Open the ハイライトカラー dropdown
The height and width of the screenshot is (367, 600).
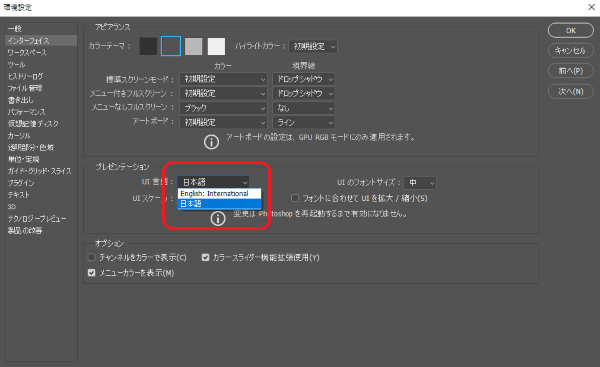tap(313, 47)
